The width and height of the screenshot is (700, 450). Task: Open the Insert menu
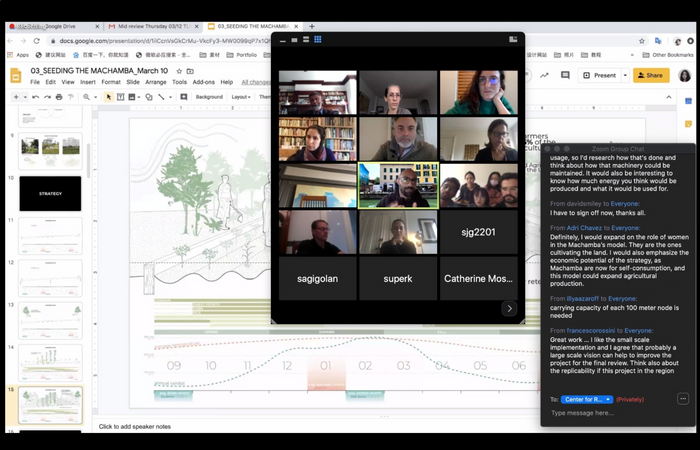coord(88,82)
